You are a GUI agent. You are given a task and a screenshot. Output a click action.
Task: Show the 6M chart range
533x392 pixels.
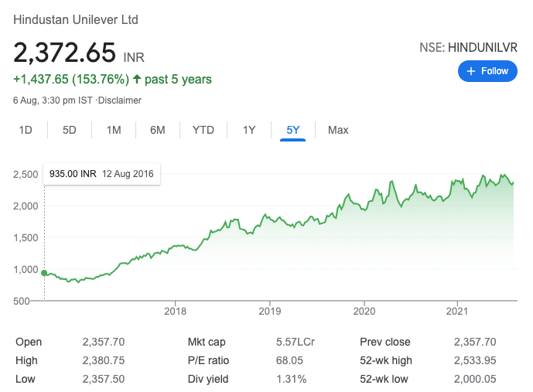point(158,130)
